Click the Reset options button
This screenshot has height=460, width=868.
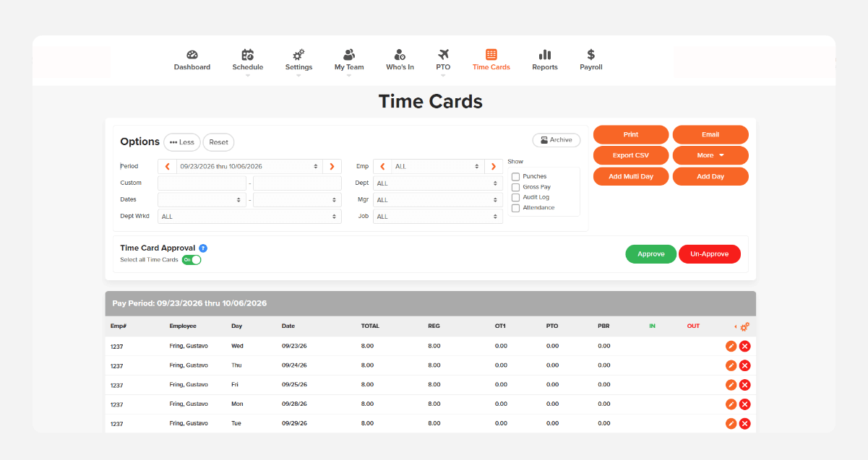coord(218,142)
